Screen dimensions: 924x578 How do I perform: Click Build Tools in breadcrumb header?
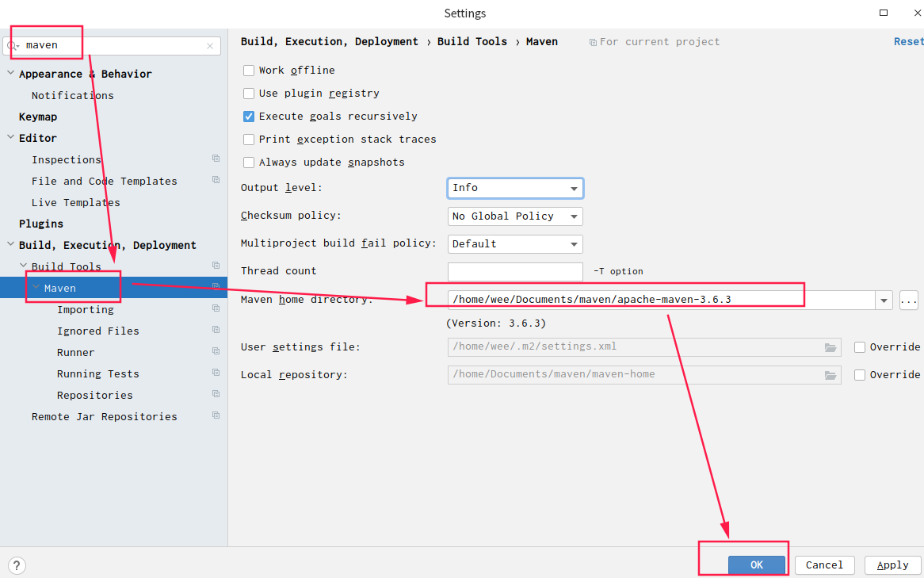(472, 41)
